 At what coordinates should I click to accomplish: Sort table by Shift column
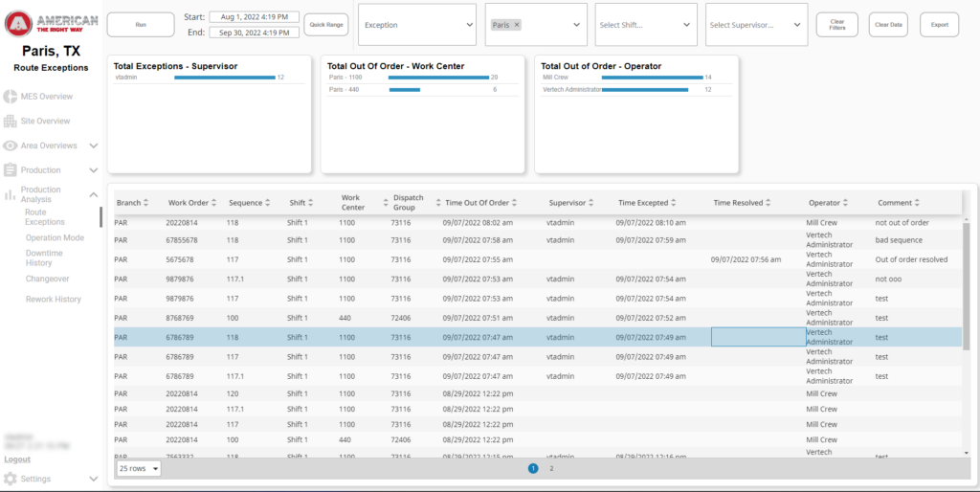311,203
